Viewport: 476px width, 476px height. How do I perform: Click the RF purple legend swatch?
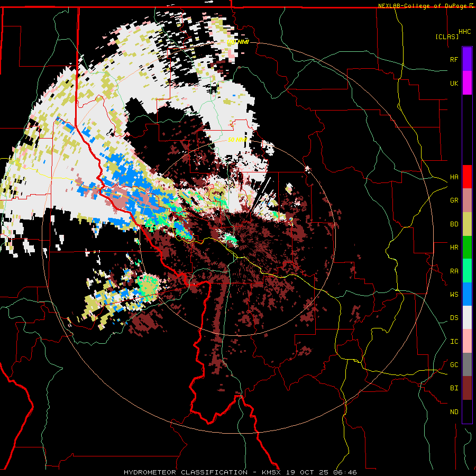point(467,59)
